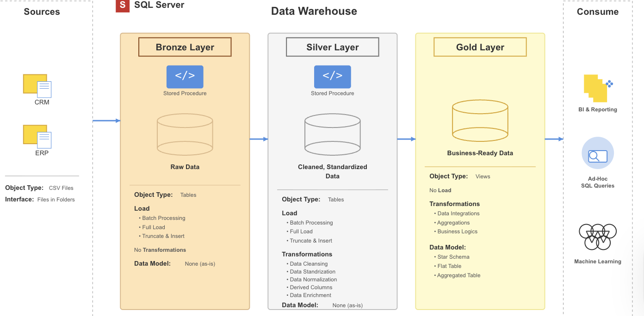
Task: Select the Machine Learning icon
Action: [x=597, y=237]
